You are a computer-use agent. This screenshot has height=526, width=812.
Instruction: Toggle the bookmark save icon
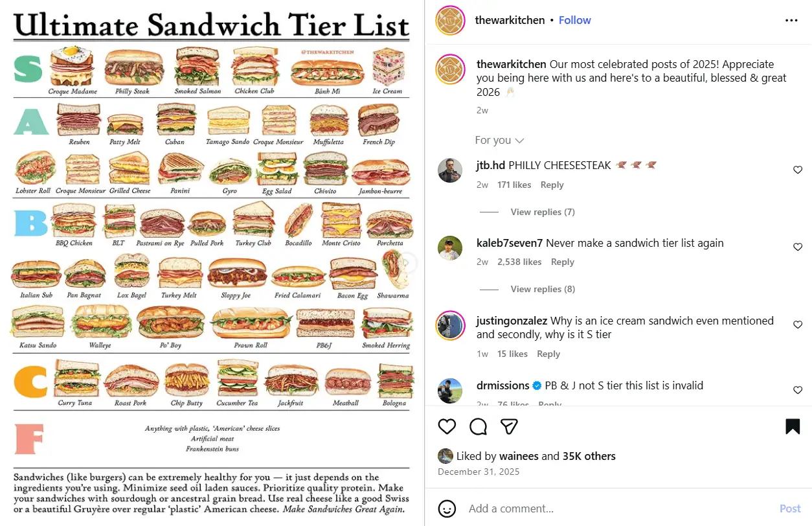[x=793, y=426]
